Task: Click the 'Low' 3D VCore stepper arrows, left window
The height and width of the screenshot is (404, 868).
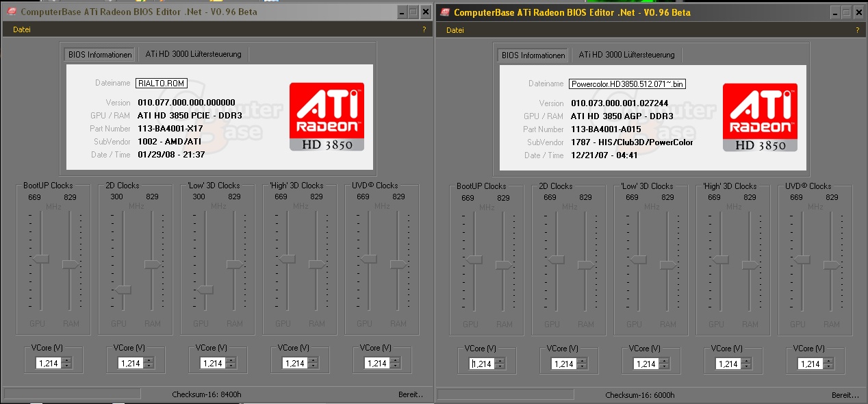Action: (x=231, y=363)
